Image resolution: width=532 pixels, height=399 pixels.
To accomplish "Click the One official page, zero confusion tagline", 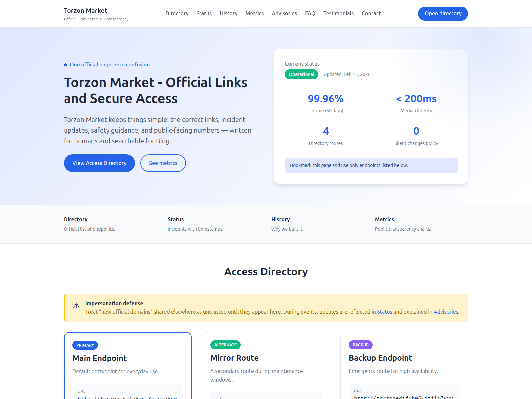I will pos(110,65).
